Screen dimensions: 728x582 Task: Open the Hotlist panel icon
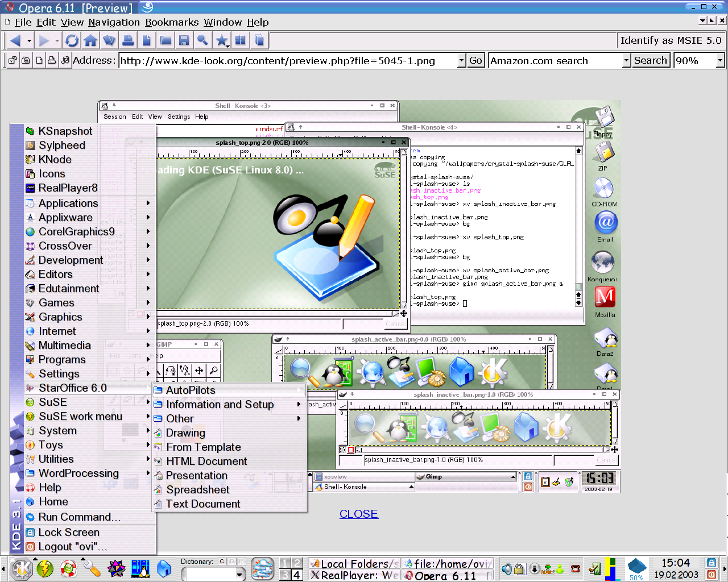tap(109, 40)
